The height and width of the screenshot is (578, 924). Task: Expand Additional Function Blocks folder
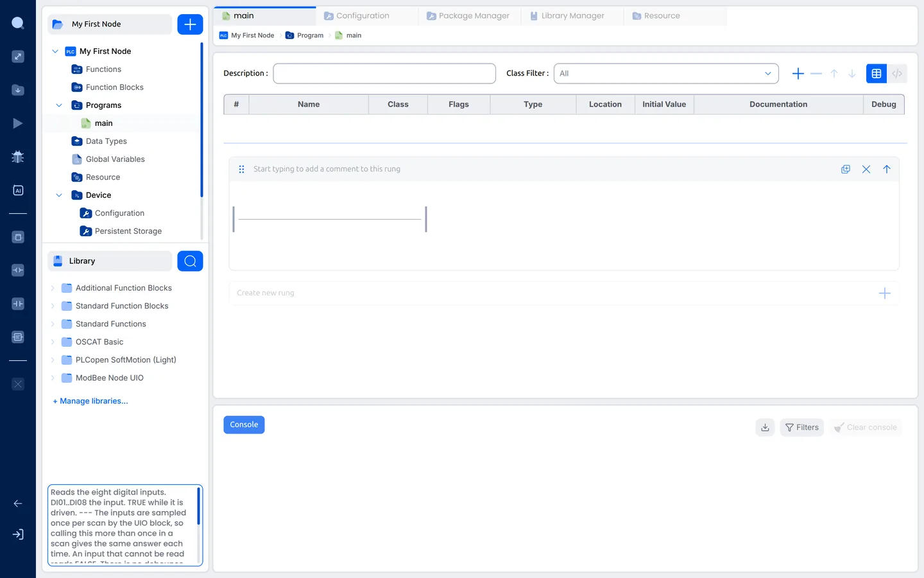(53, 288)
